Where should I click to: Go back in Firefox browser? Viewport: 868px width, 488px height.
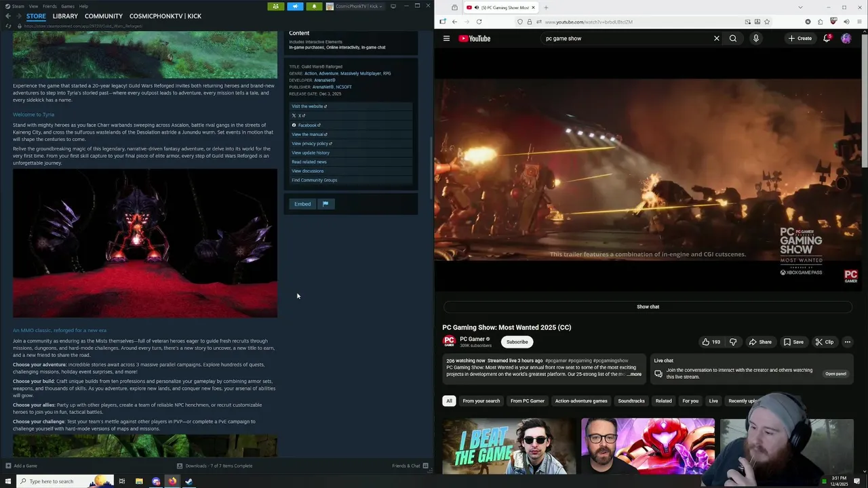(454, 22)
